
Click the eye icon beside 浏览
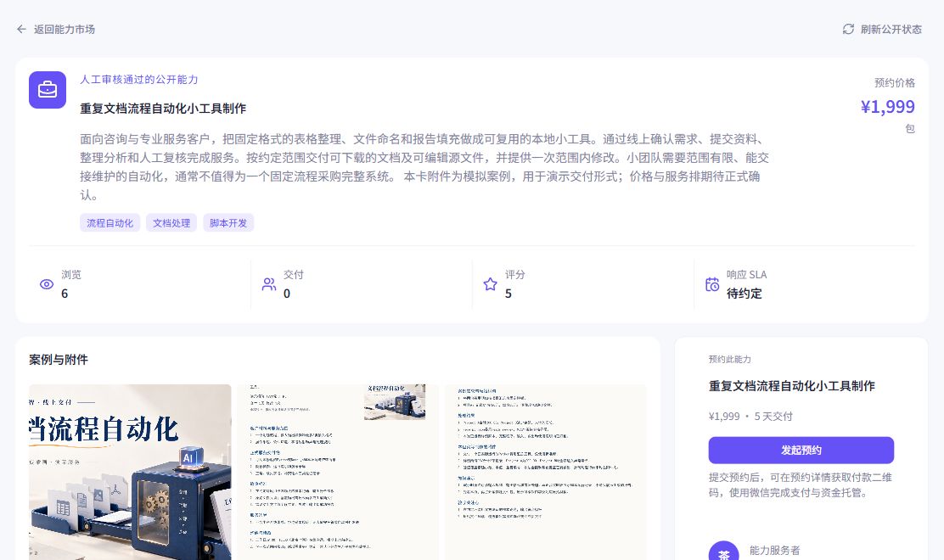47,284
